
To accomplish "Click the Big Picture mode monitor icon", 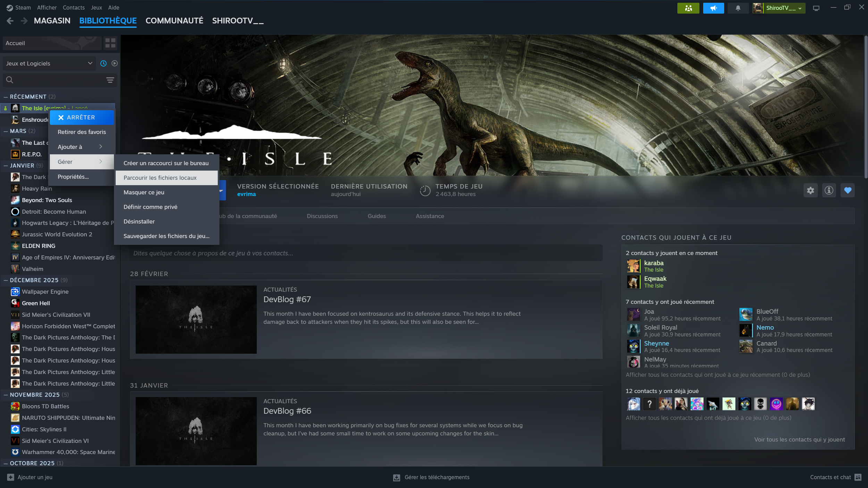I will pos(816,8).
